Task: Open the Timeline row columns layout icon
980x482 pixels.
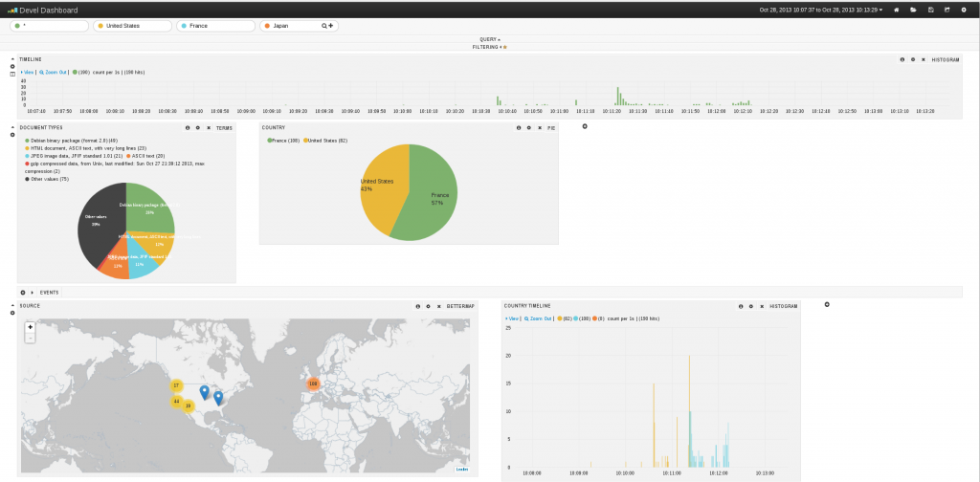Action: pyautogui.click(x=12, y=75)
